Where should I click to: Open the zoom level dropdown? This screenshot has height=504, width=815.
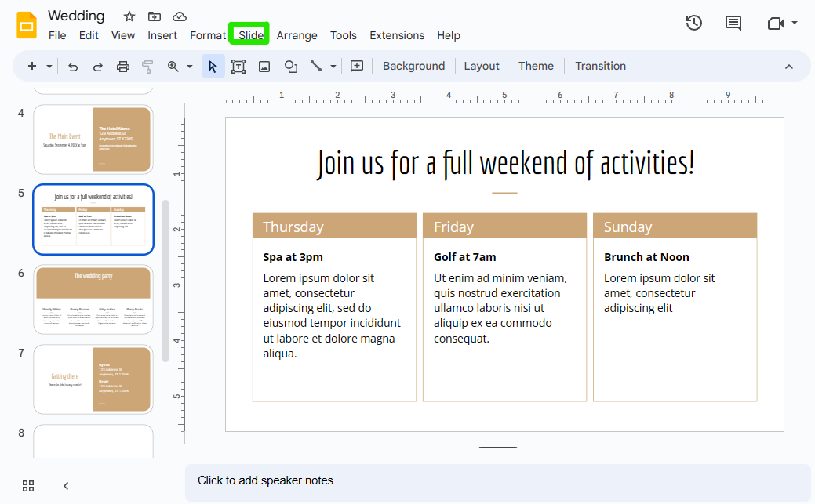[x=189, y=67]
